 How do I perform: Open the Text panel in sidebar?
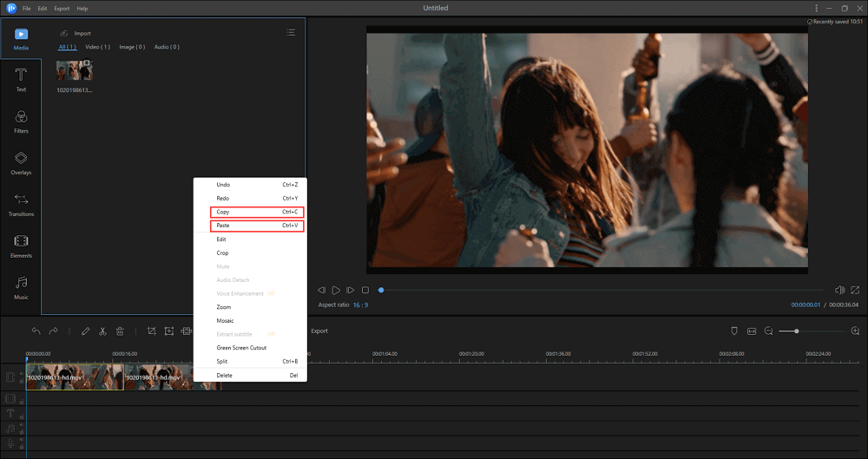coord(21,80)
